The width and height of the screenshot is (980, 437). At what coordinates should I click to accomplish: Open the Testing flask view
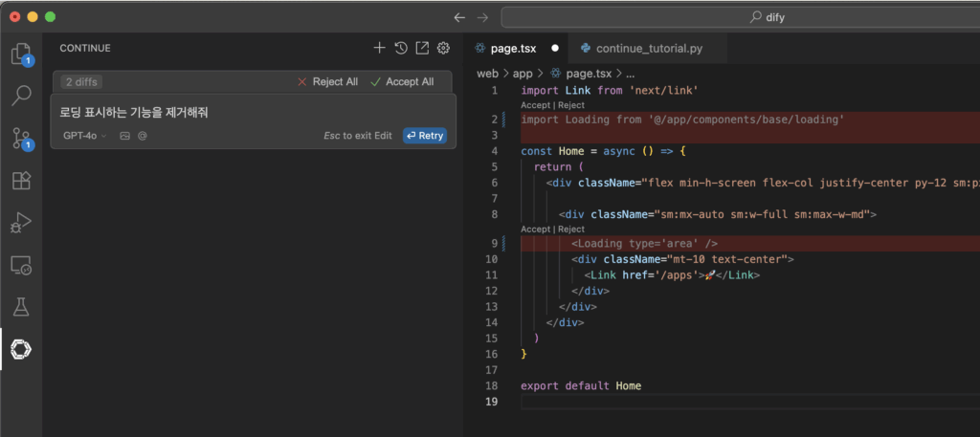(x=21, y=307)
